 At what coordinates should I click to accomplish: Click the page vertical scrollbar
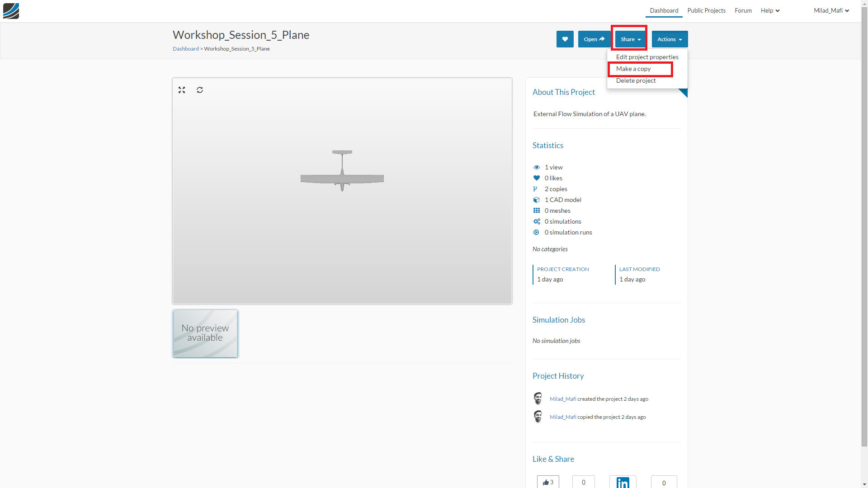pos(864,226)
